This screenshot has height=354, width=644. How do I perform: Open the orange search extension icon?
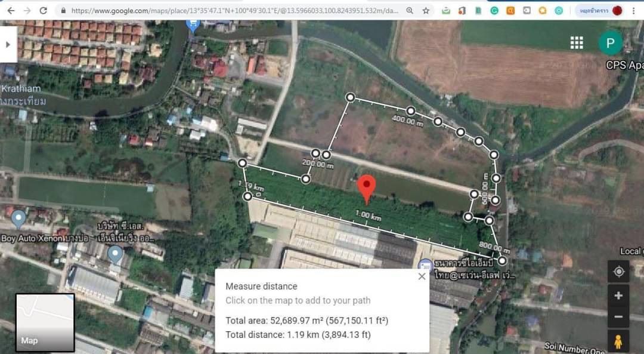click(510, 11)
